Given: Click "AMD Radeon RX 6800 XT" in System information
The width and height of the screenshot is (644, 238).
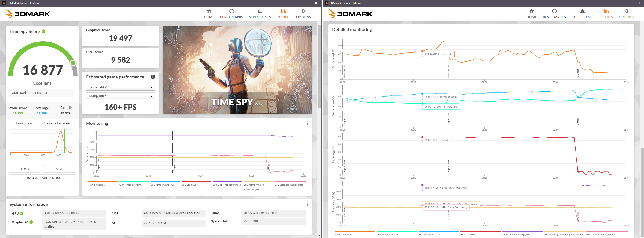Looking at the screenshot, I should pyautogui.click(x=74, y=213).
